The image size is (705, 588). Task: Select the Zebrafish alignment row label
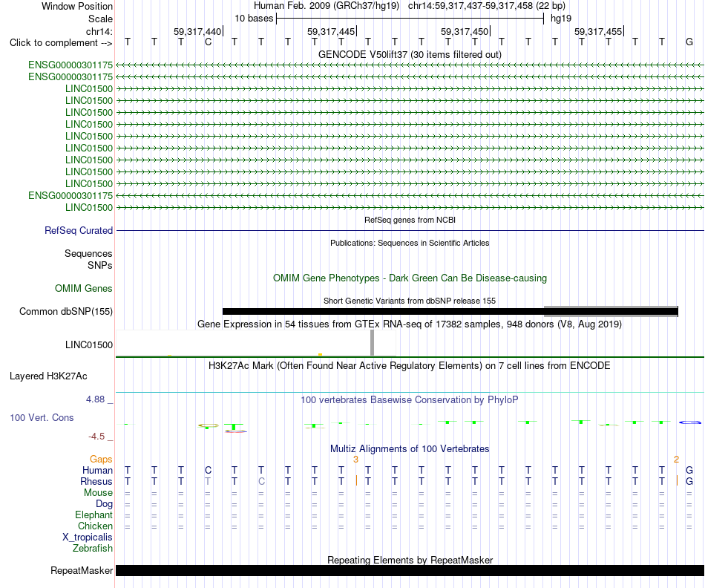(93, 549)
